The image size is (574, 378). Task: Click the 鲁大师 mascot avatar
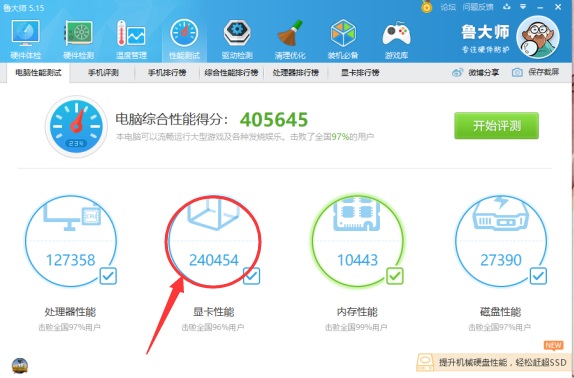click(x=538, y=37)
